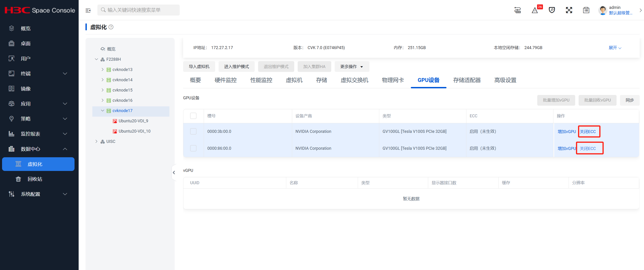This screenshot has height=270, width=644.
Task: Click the 槽号 column header
Action: click(x=211, y=116)
